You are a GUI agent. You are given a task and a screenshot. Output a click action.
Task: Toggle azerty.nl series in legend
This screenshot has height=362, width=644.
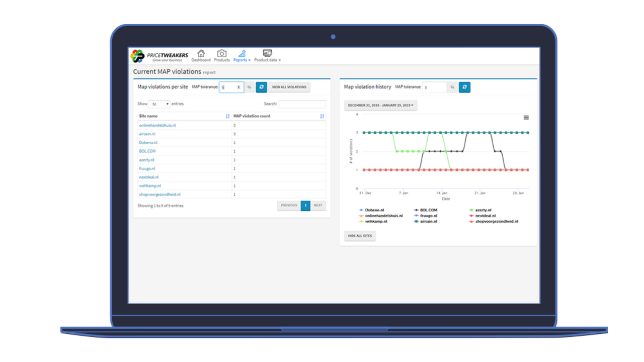coord(480,210)
